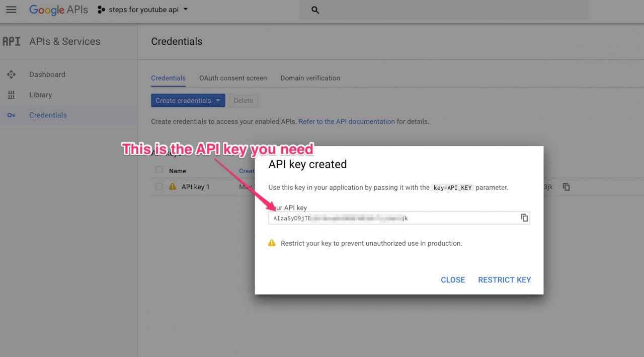This screenshot has width=644, height=357.
Task: Click the 'Restrict your key to prevent' warning text
Action: 371,243
